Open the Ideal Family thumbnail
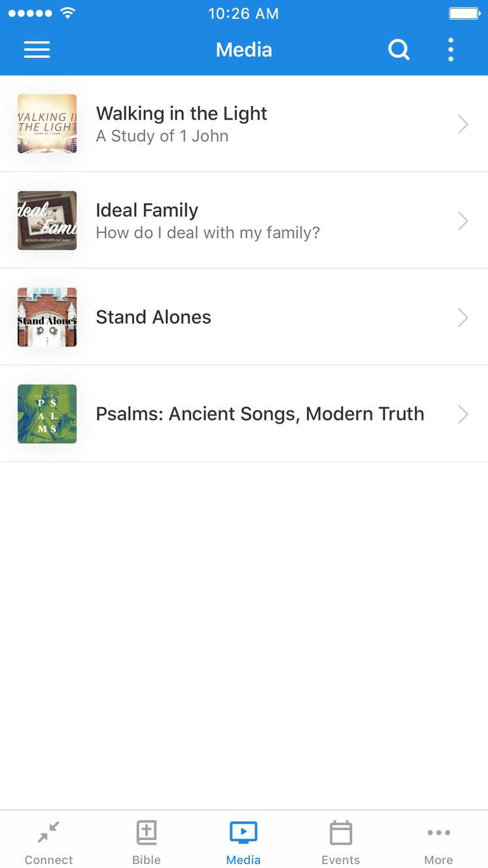 point(47,221)
